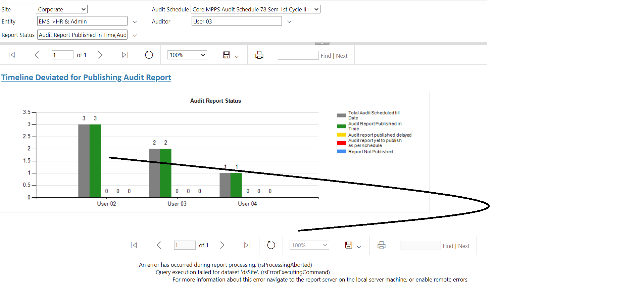Go to last page in top toolbar
Screen dimensions: 644x303
click(x=125, y=55)
